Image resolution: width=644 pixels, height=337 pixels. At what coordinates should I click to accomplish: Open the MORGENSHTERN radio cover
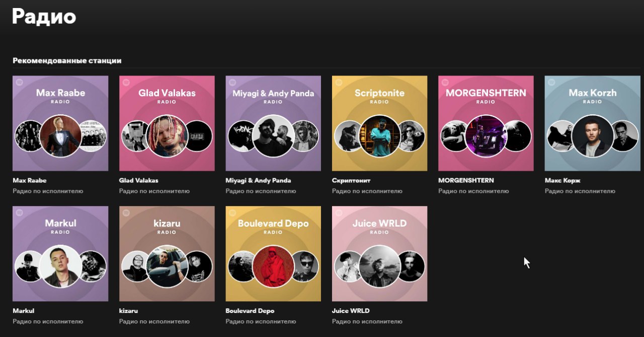[x=486, y=123]
